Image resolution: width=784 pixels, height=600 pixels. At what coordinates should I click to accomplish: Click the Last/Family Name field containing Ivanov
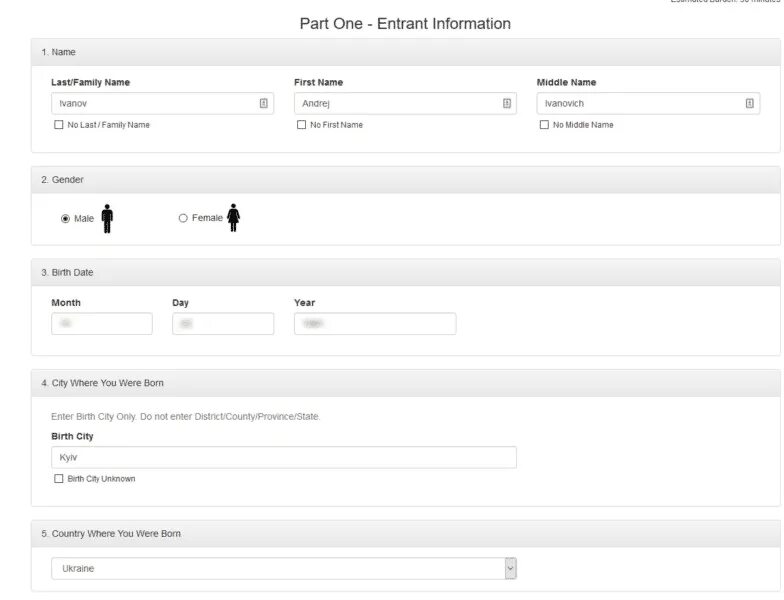click(x=150, y=103)
